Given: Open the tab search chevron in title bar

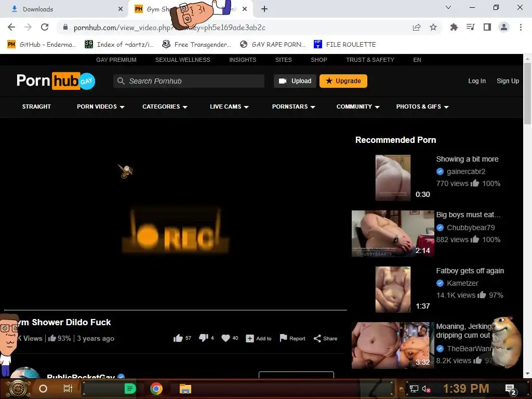Looking at the screenshot, I should click(x=448, y=7).
